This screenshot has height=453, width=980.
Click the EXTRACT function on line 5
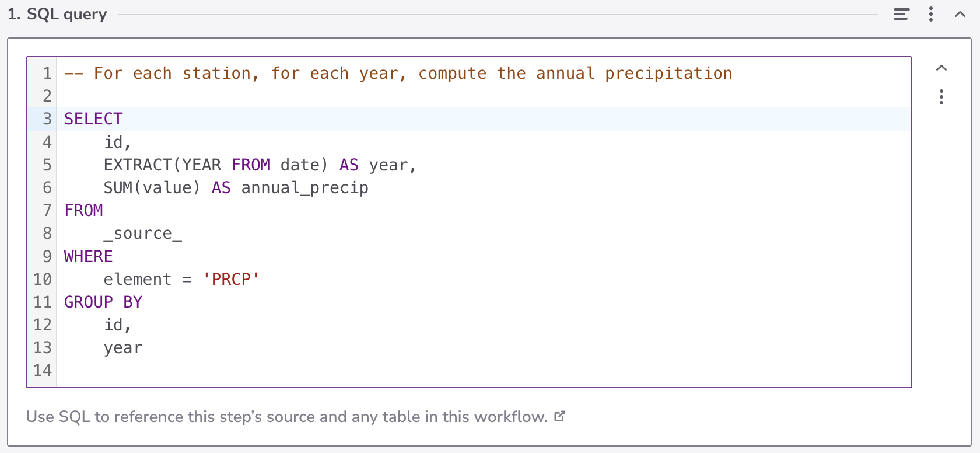[x=138, y=165]
